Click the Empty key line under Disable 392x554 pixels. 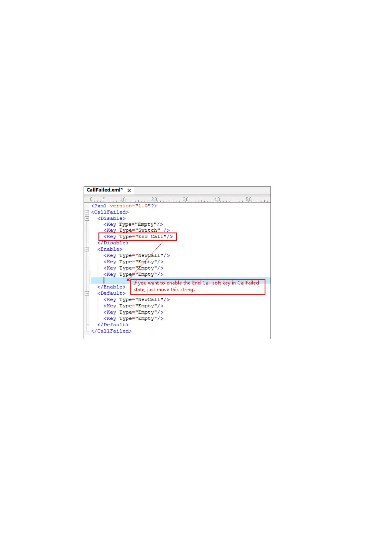133,225
